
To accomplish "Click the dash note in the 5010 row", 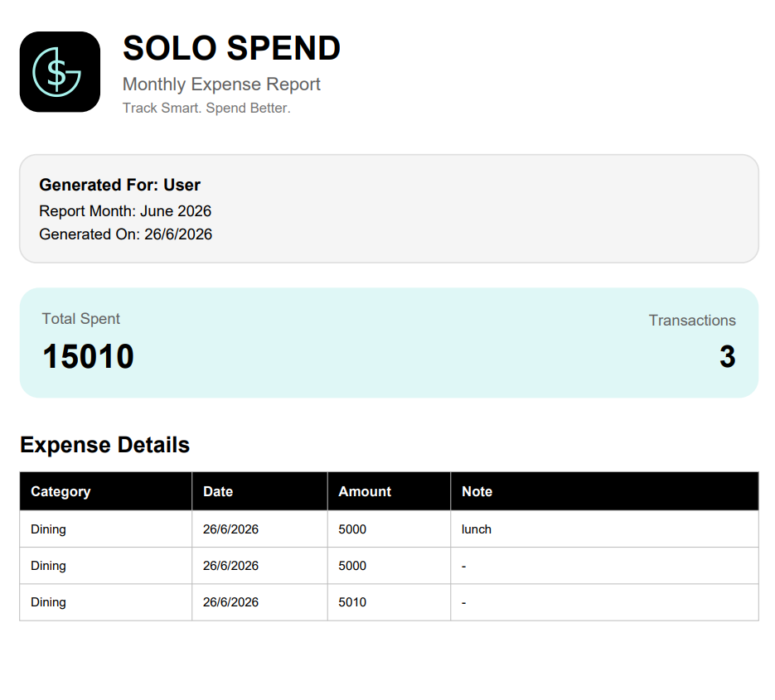I will 463,603.
